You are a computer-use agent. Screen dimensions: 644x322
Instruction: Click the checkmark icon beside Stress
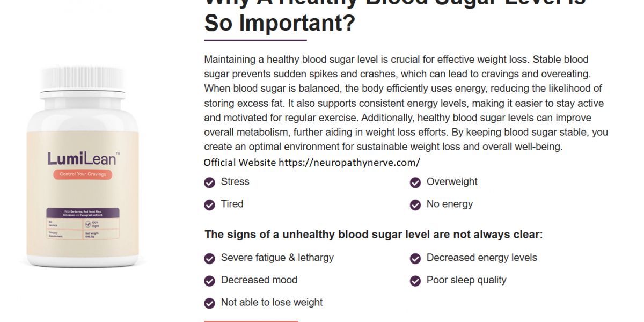209,182
